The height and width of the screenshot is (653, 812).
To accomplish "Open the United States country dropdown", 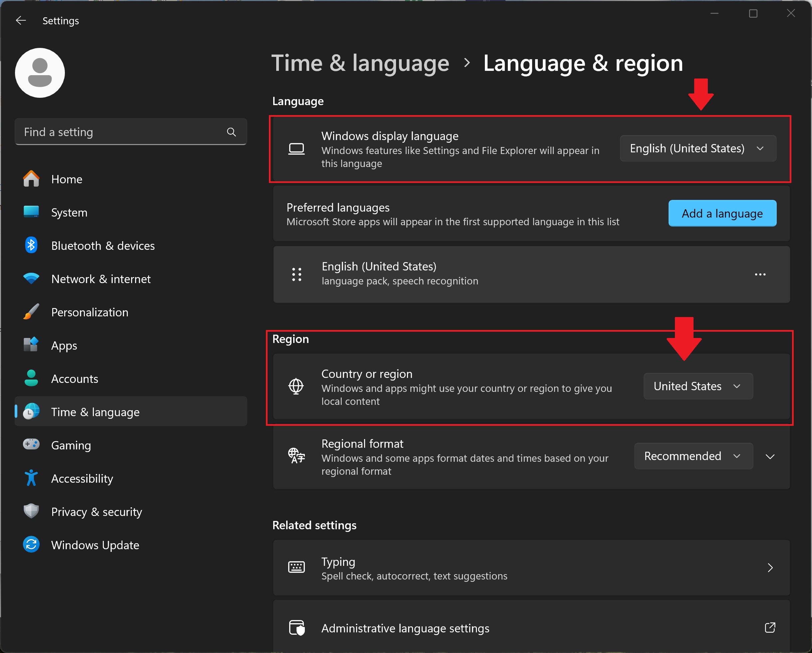I will [x=698, y=386].
